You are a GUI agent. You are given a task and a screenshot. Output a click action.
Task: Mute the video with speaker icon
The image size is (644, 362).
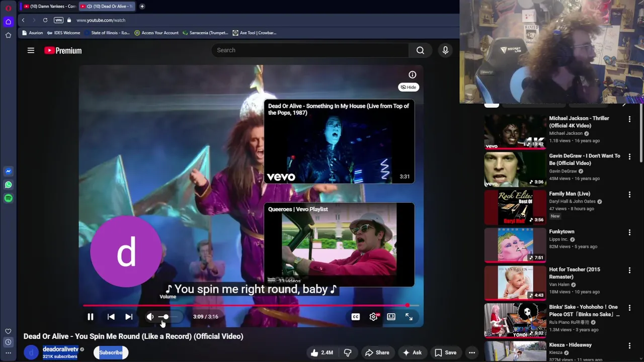pos(150,317)
